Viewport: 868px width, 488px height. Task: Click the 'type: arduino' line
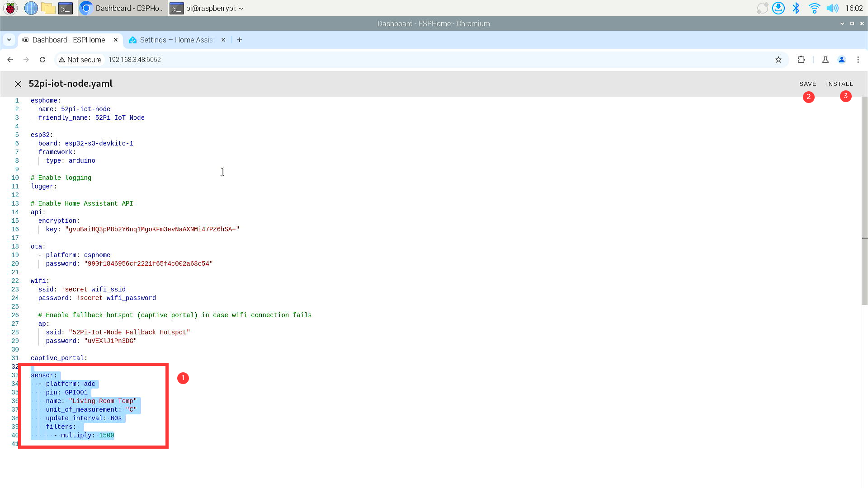click(x=71, y=161)
